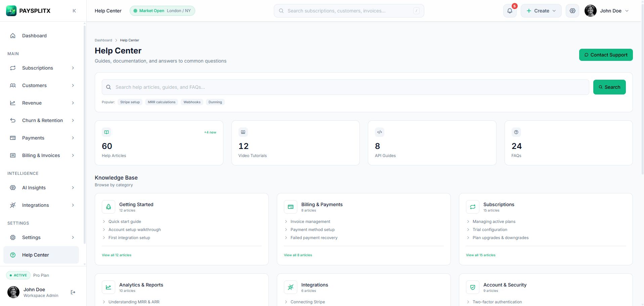Click the Dashboard home icon
644x306 pixels.
click(x=13, y=36)
